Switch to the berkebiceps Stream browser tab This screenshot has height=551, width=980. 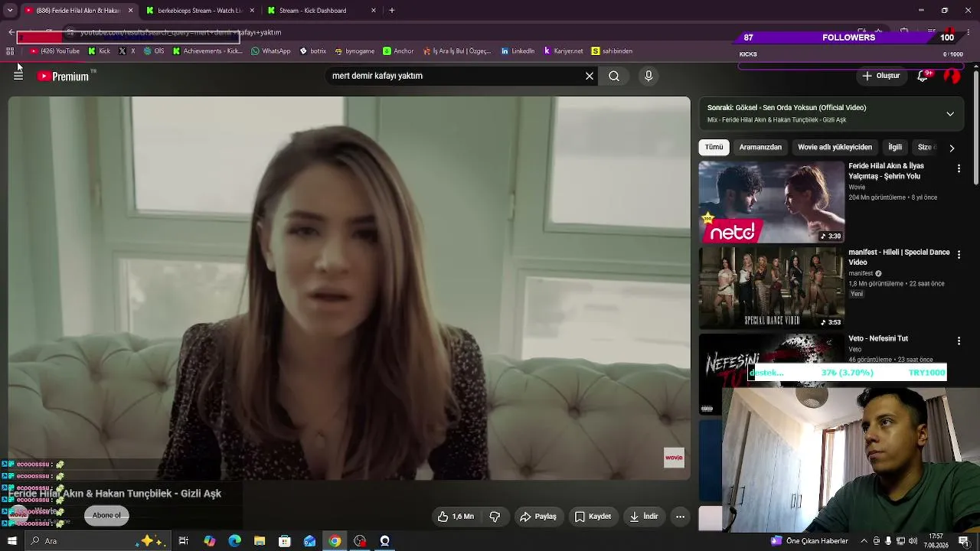click(200, 11)
